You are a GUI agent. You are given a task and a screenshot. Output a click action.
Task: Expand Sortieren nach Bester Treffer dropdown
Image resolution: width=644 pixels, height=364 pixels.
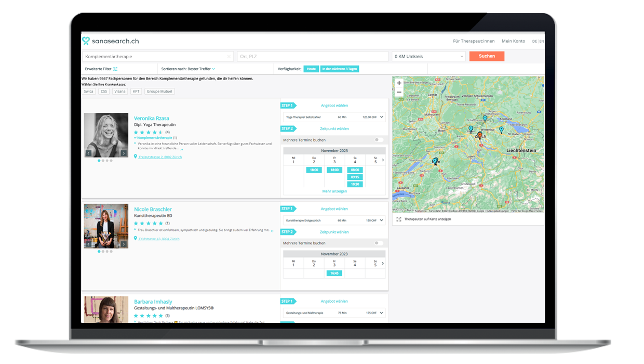(213, 69)
